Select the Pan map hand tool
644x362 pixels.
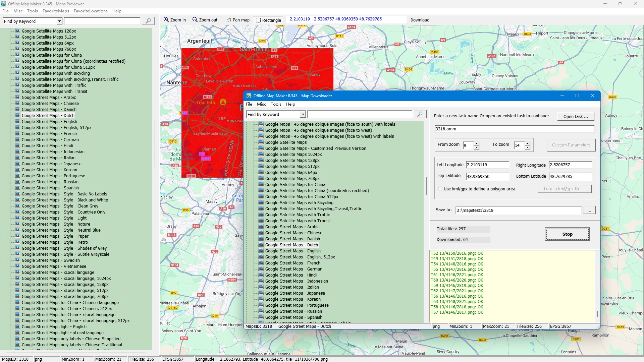coord(238,20)
